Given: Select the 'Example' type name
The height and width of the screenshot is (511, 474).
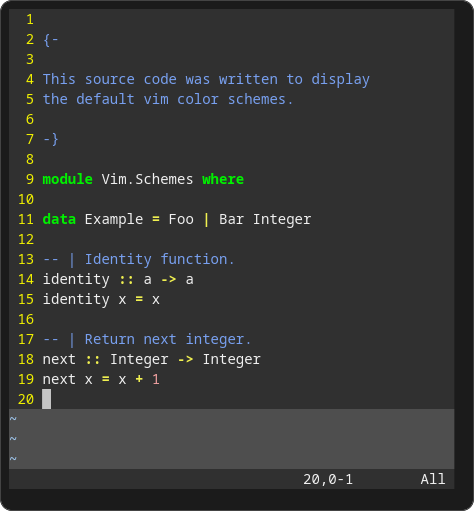Looking at the screenshot, I should coord(114,220).
